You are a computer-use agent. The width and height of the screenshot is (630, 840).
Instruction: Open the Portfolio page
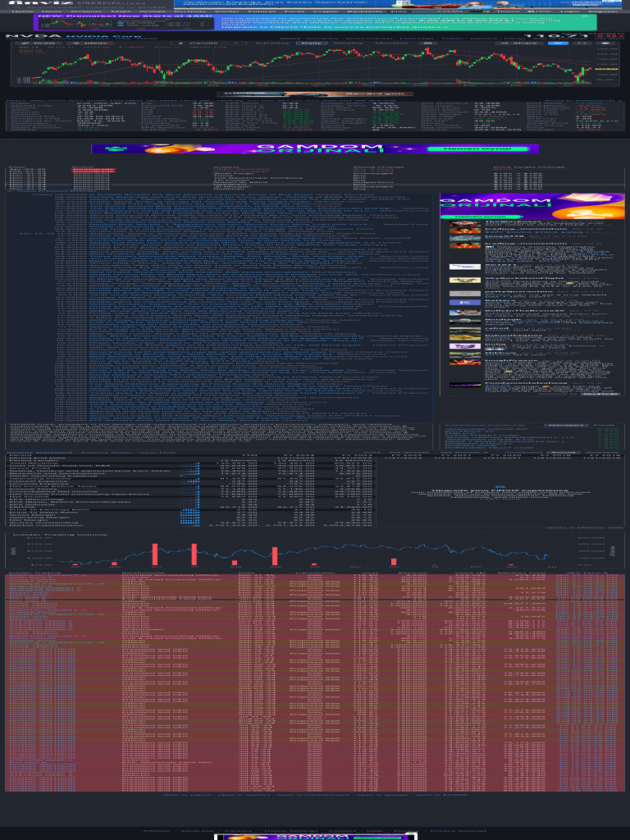[190, 11]
